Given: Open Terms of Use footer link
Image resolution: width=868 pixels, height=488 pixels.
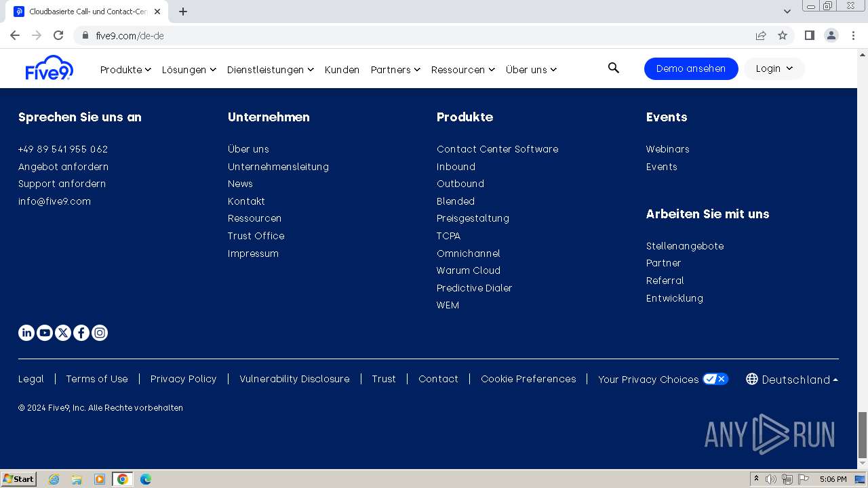Looking at the screenshot, I should click(x=97, y=379).
